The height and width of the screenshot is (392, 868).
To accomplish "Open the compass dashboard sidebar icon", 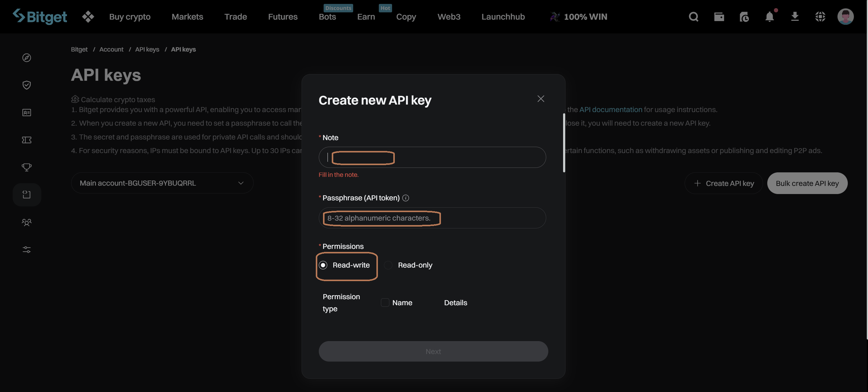I will [27, 58].
